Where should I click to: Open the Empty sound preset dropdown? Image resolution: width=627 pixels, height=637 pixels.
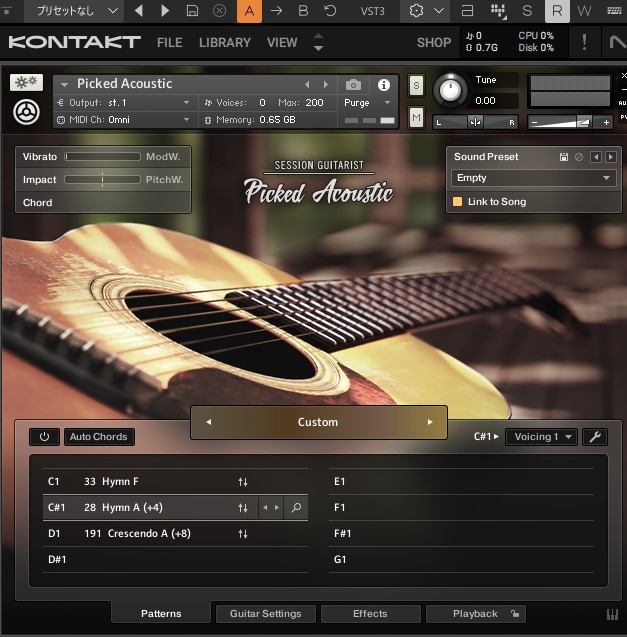[534, 178]
